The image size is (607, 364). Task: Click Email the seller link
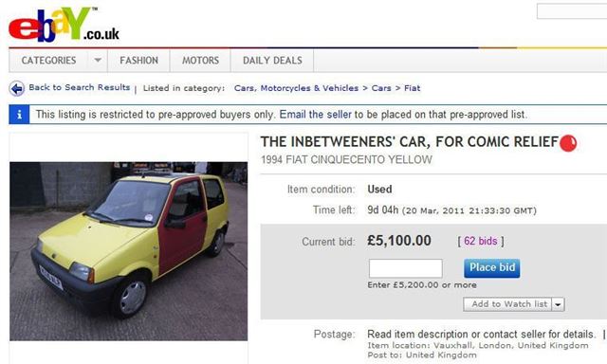tap(316, 115)
